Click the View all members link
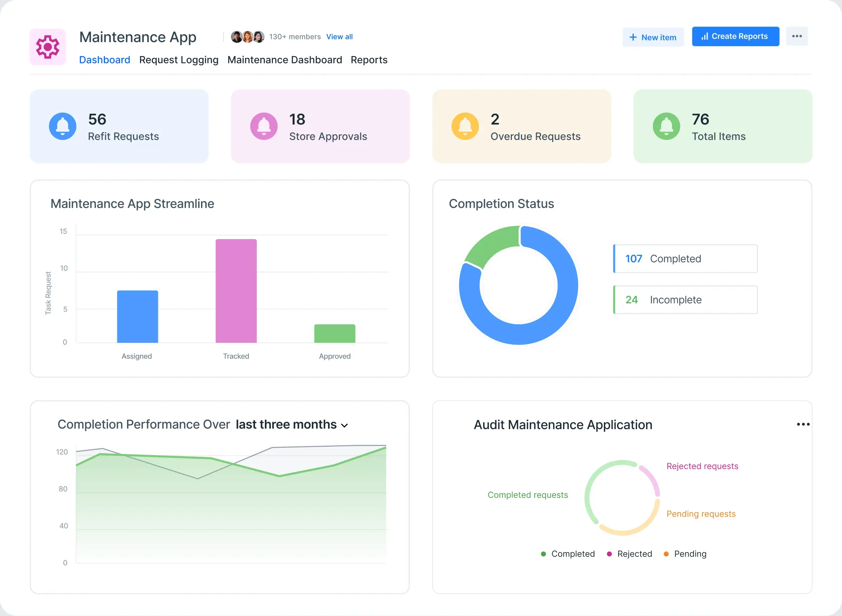This screenshot has width=842, height=616. pos(339,36)
